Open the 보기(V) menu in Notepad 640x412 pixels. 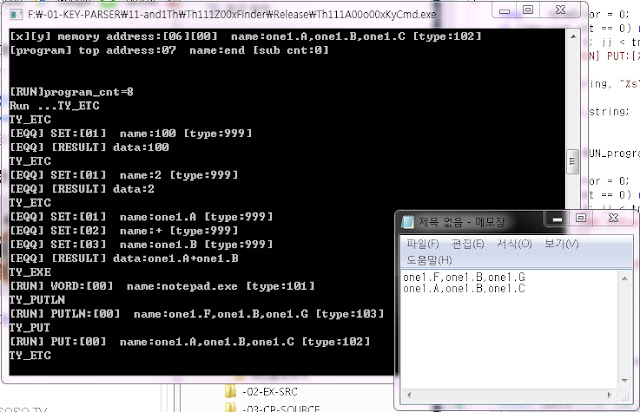(562, 244)
